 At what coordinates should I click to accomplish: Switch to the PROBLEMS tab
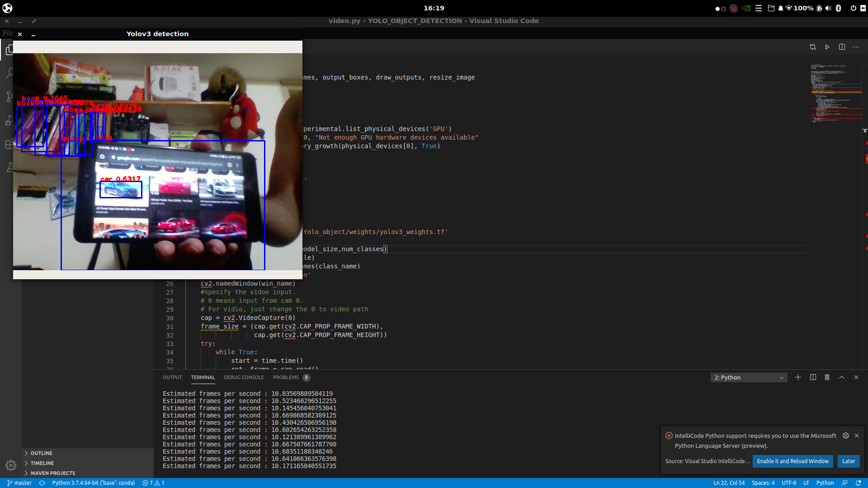(286, 377)
